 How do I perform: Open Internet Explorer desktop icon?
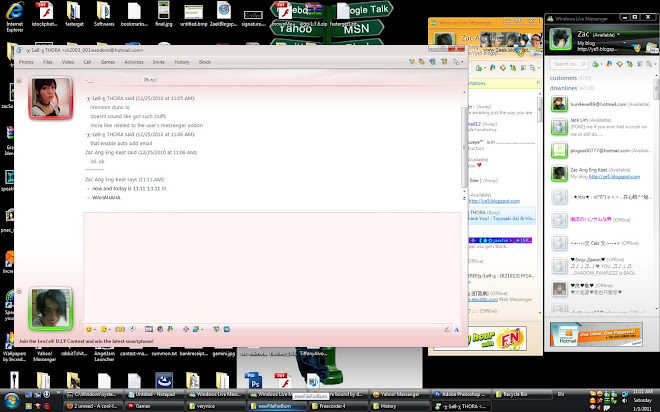pos(15,16)
